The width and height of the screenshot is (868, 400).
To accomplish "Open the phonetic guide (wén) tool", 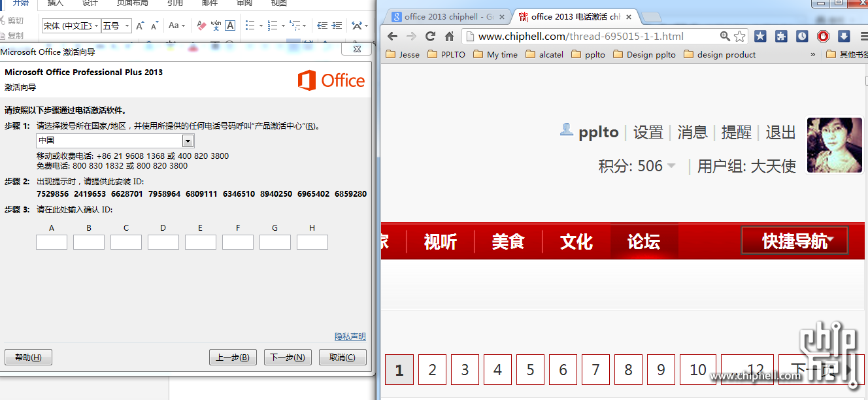I will [x=216, y=26].
